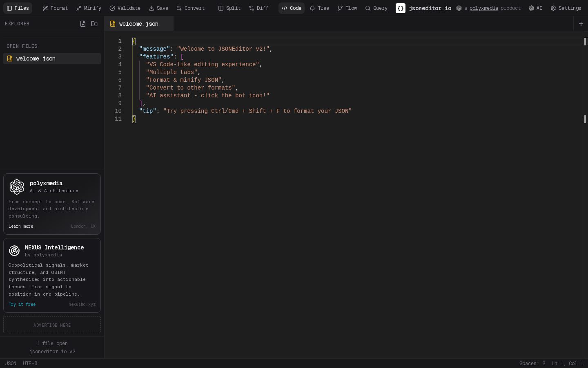
Task: Open the polyxmedia product link
Action: pos(483,8)
